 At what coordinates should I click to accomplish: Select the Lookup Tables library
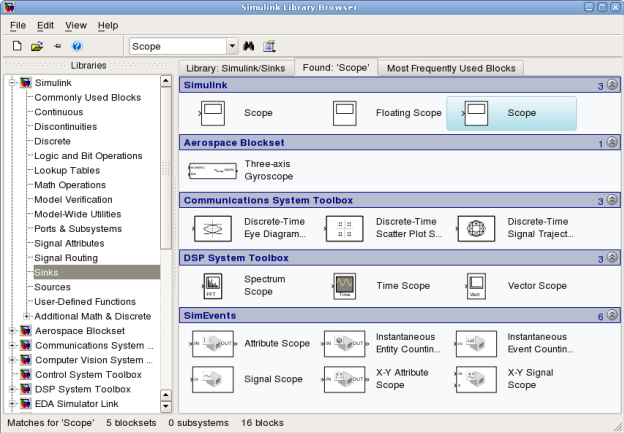pos(67,170)
